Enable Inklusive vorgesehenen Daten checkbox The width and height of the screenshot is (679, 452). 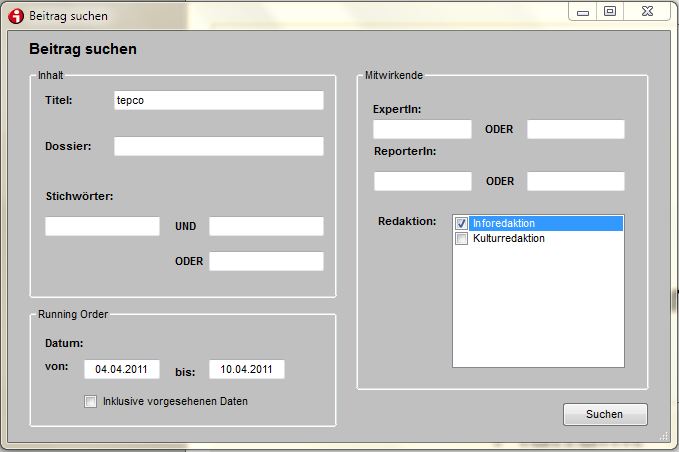[x=91, y=401]
